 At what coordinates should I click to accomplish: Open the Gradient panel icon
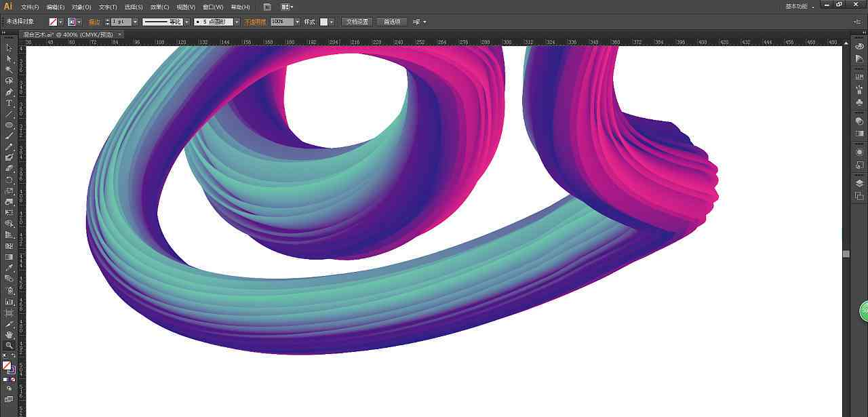860,134
